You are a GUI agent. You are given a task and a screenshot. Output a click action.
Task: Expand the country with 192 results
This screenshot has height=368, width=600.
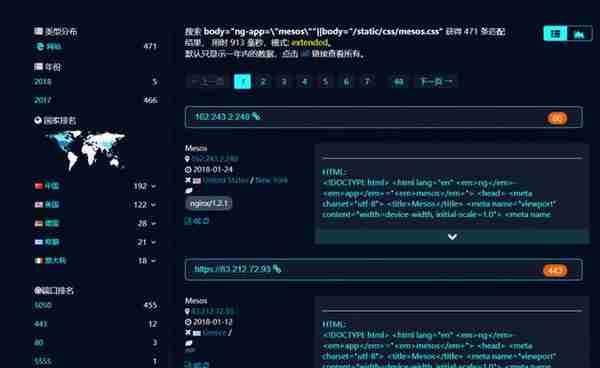[x=153, y=186]
